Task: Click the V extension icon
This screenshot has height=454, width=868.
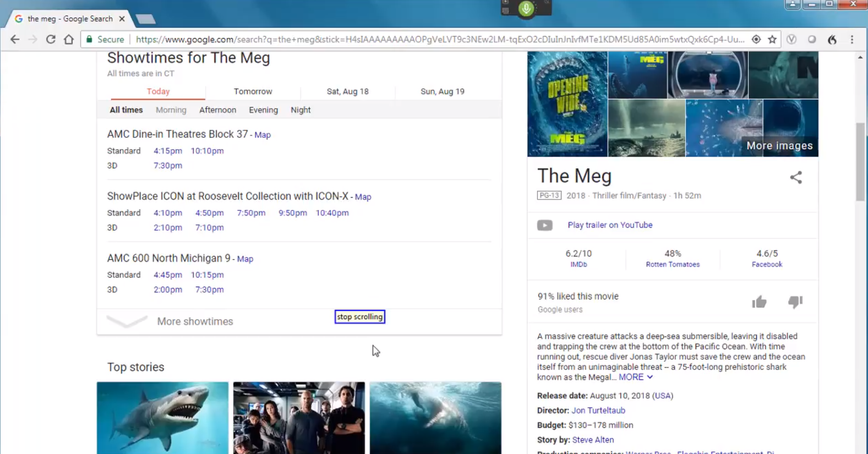Action: 791,40
